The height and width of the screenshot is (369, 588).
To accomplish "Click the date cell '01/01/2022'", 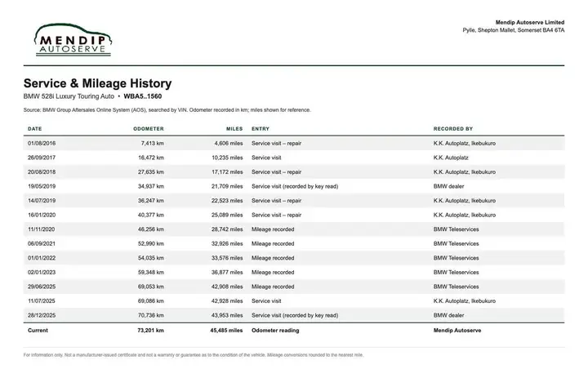I will pyautogui.click(x=42, y=258).
